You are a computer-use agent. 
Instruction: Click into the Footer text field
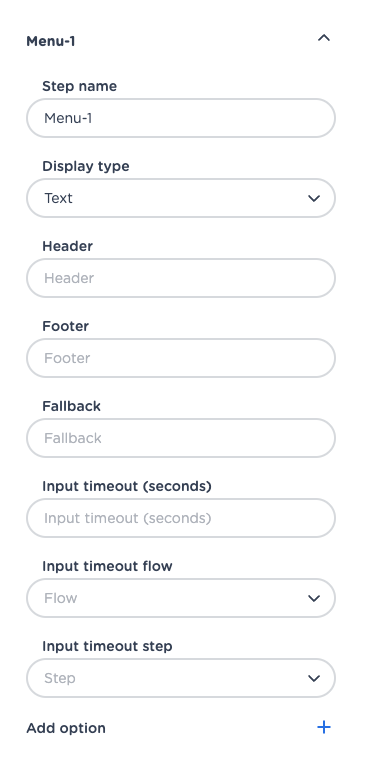181,358
